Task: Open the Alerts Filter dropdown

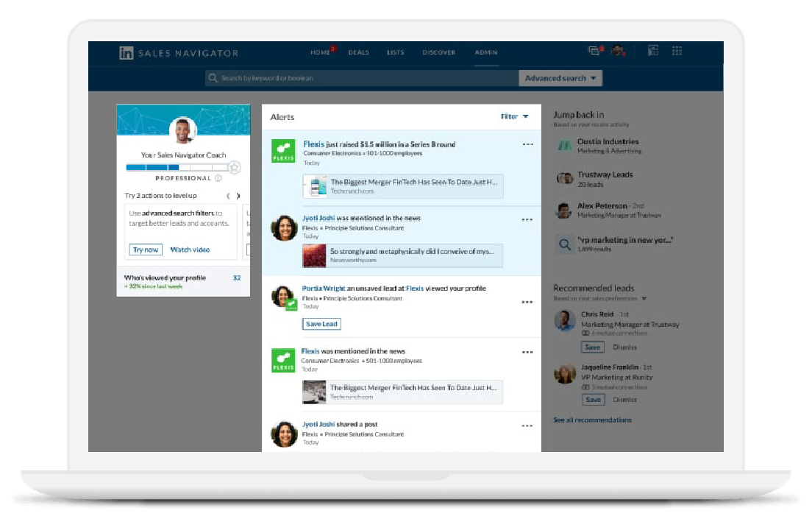Action: (x=514, y=116)
